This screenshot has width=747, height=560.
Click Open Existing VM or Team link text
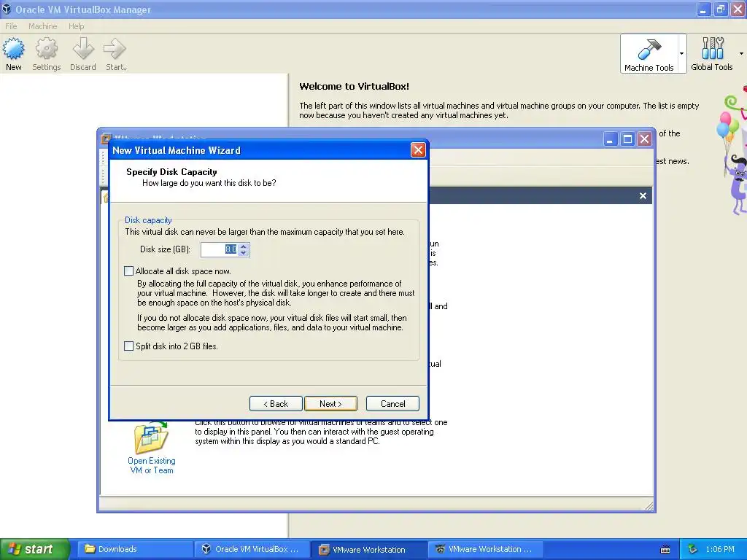(152, 465)
